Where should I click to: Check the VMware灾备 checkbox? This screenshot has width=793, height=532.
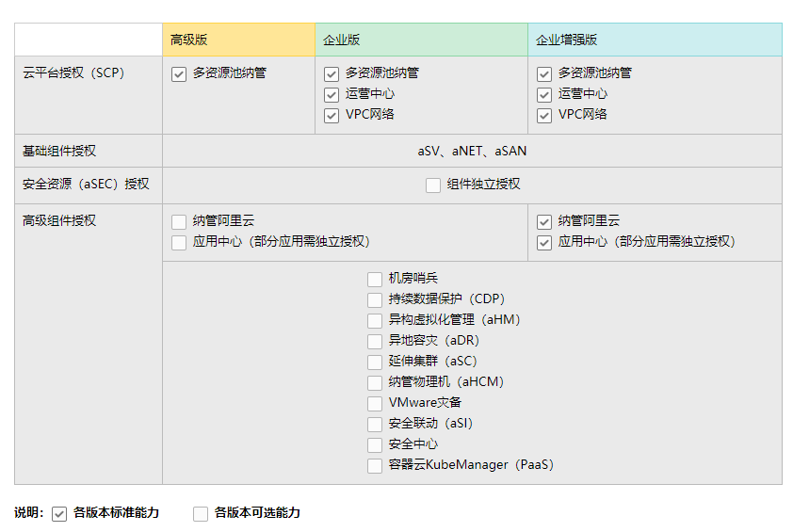point(375,404)
